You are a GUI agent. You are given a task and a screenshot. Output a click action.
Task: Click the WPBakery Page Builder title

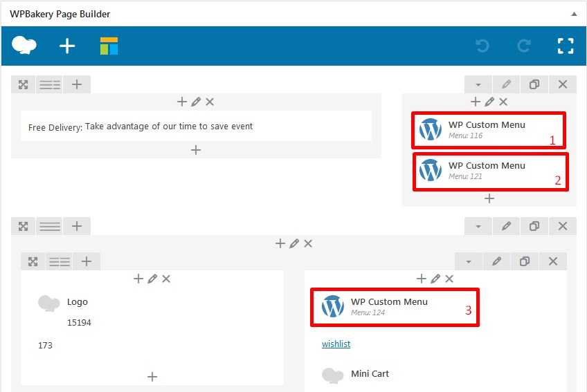(x=60, y=15)
